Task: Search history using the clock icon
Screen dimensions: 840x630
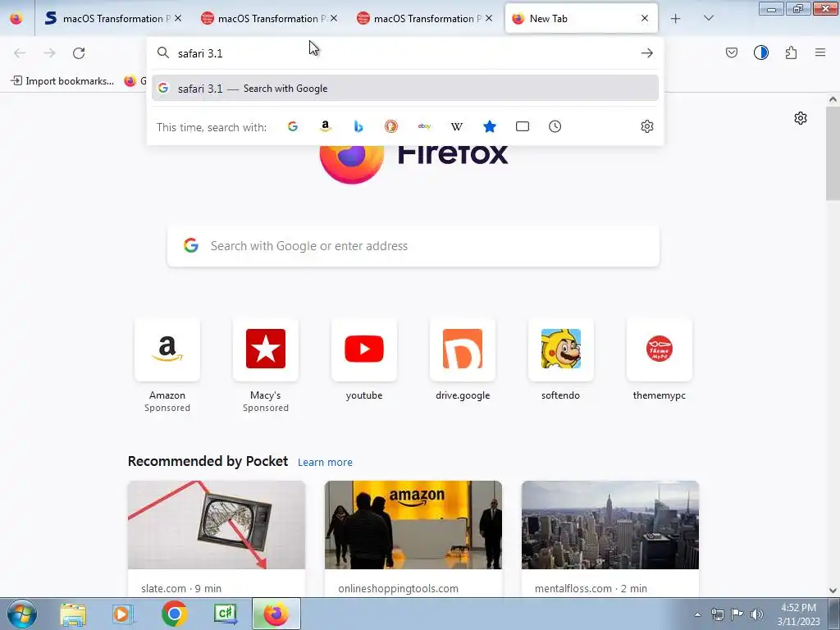Action: click(555, 126)
